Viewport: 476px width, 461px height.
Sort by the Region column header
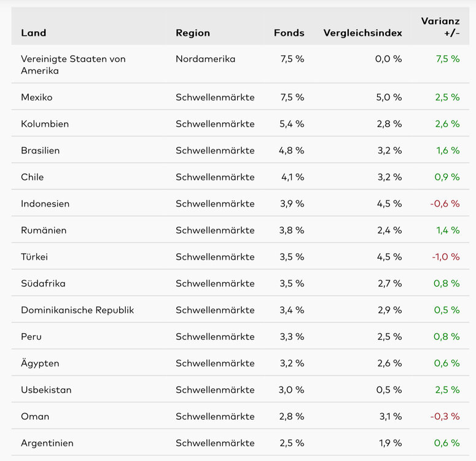193,33
